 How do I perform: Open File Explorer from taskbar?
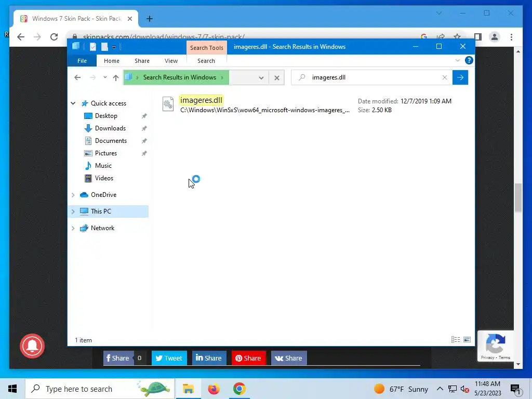188,389
